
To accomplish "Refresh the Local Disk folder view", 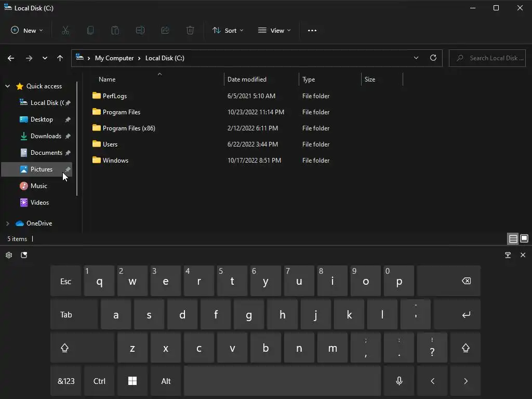I will coord(433,58).
